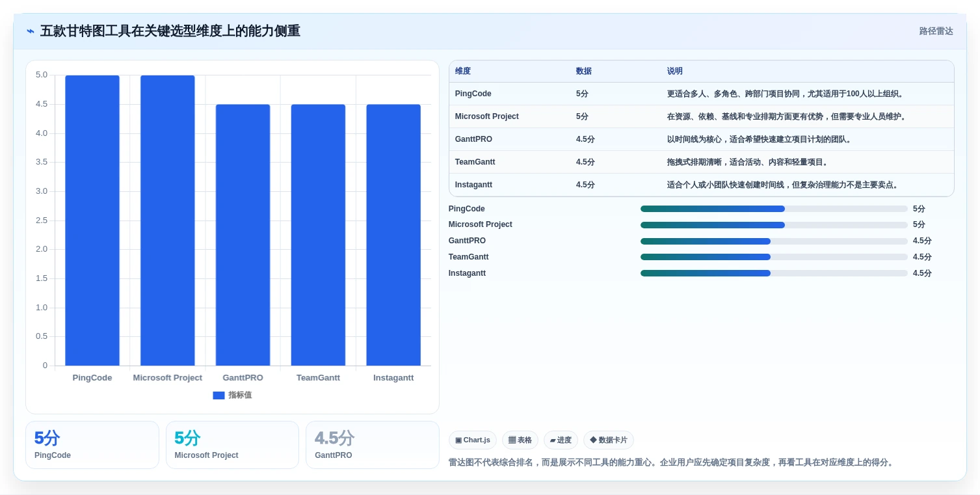Click the 维度 column header
Viewport: 980px width, 495px height.
(463, 72)
